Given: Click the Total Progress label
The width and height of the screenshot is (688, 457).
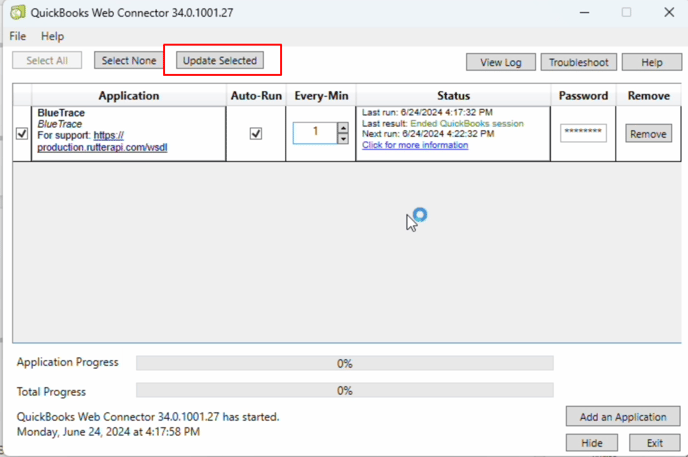Looking at the screenshot, I should 51,392.
